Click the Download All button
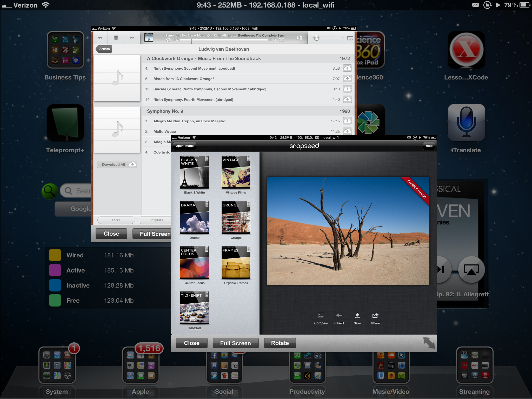 point(117,164)
